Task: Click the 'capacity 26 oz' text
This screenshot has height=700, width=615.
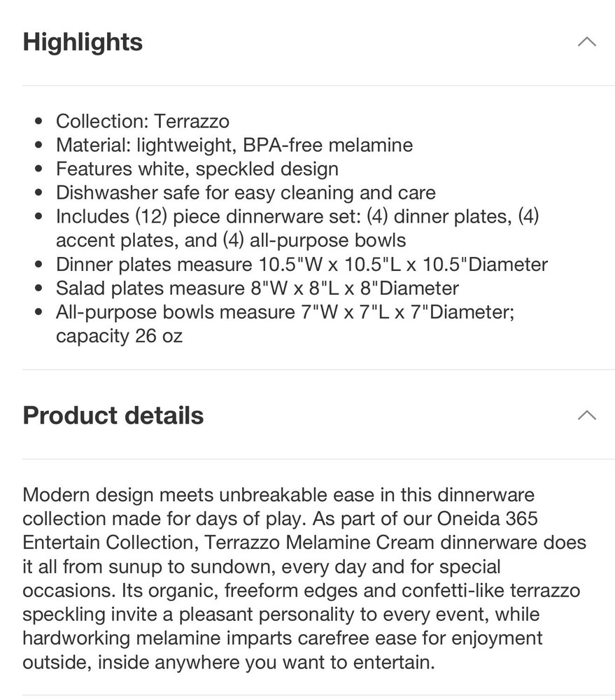Action: [x=119, y=336]
